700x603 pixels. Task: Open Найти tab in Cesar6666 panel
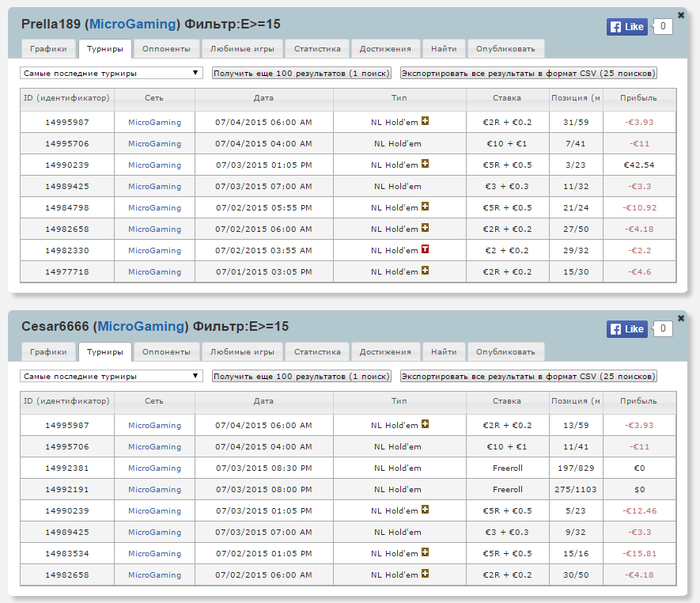pyautogui.click(x=444, y=352)
